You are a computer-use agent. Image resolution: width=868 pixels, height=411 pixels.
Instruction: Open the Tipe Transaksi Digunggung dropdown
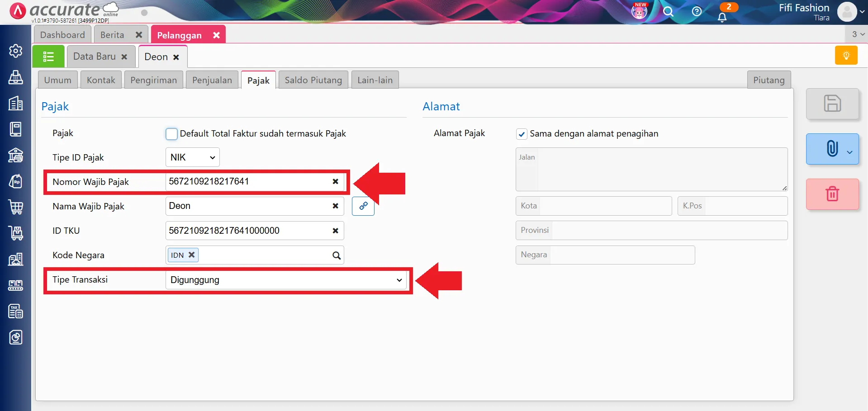point(286,280)
